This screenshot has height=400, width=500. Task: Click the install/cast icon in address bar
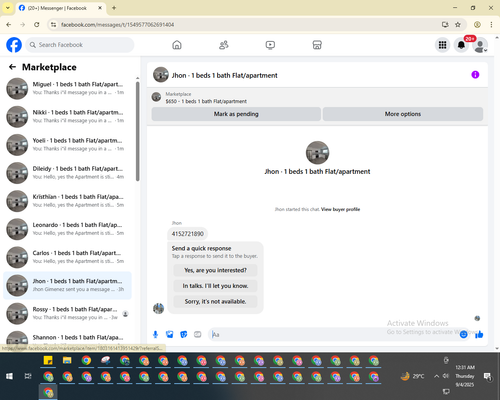click(445, 25)
